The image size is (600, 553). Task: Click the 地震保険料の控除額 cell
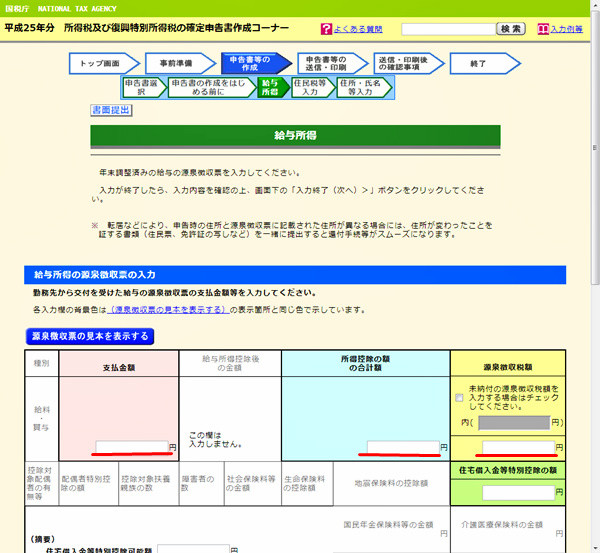(391, 483)
